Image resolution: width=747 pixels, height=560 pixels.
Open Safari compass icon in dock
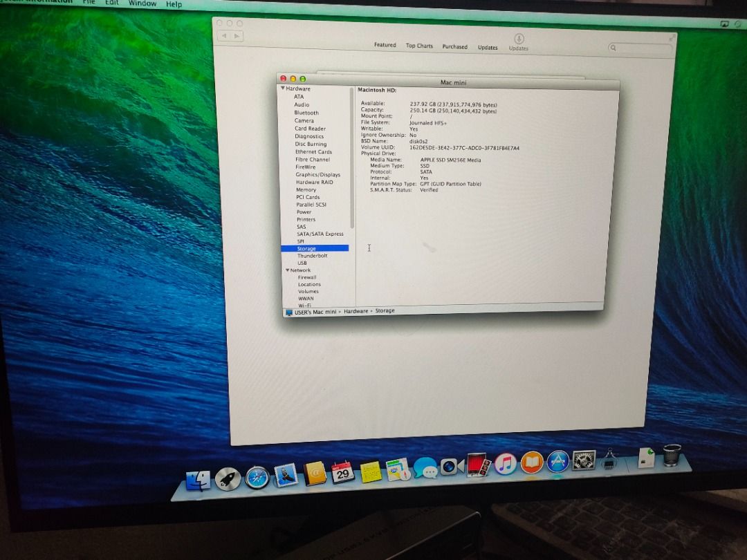tap(257, 477)
